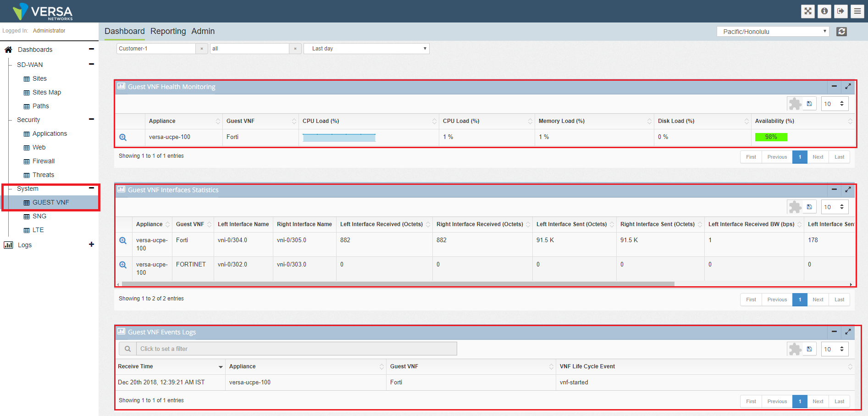Minimize the Guest VNF Interfaces Statistics panel
The image size is (868, 416).
(834, 189)
